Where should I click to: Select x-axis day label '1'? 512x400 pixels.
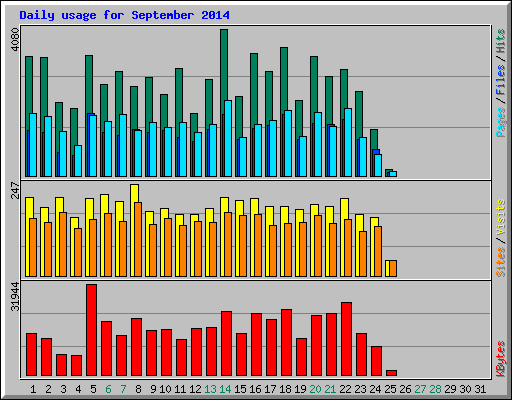33,389
